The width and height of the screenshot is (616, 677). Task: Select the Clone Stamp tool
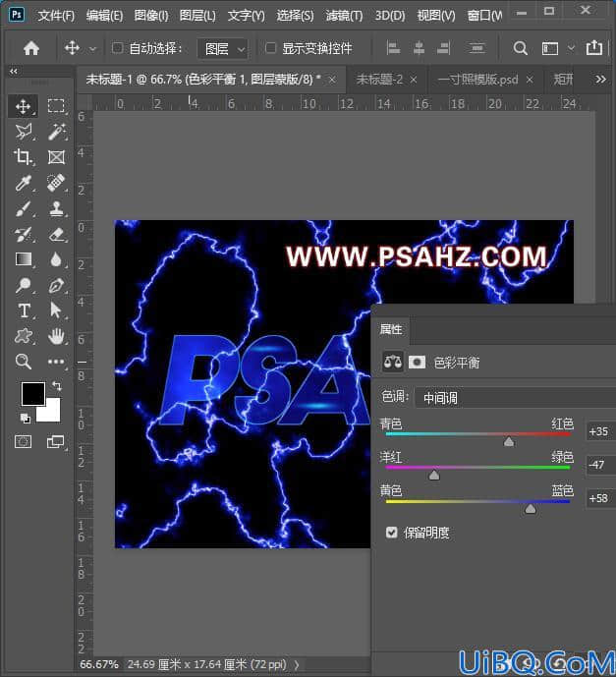(x=57, y=208)
